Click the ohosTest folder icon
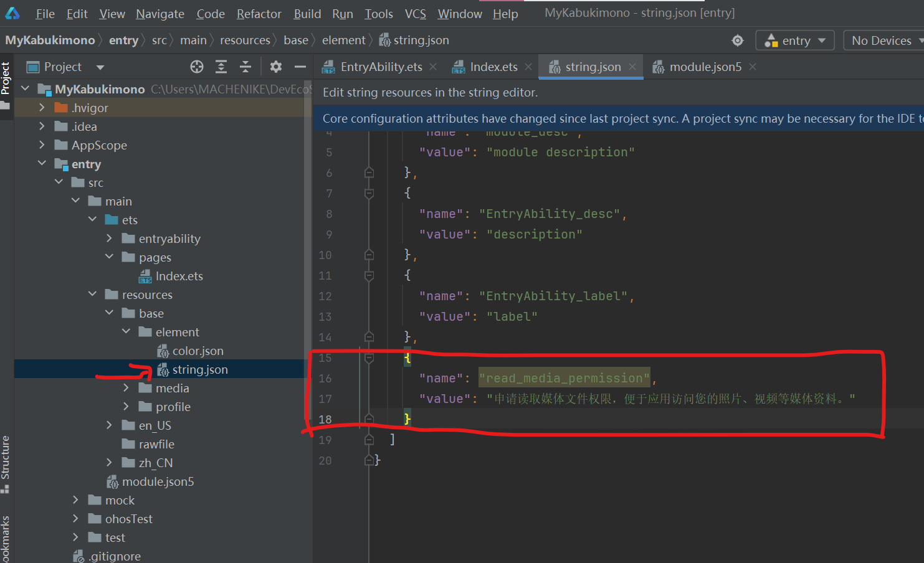This screenshot has height=563, width=924. click(x=95, y=519)
